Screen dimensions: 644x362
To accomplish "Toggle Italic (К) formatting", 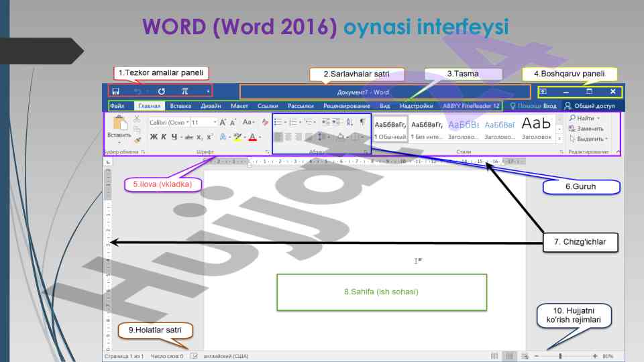I will 164,137.
